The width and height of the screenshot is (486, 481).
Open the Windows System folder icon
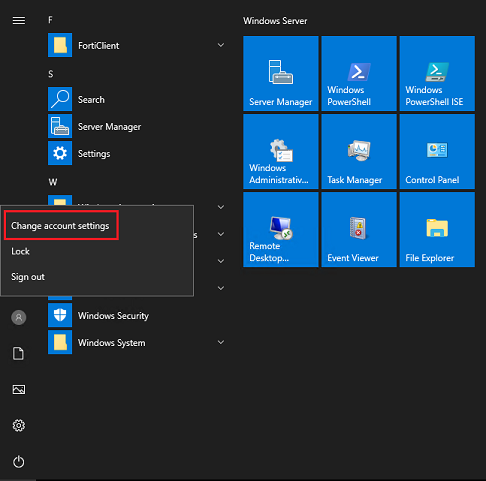[60, 342]
